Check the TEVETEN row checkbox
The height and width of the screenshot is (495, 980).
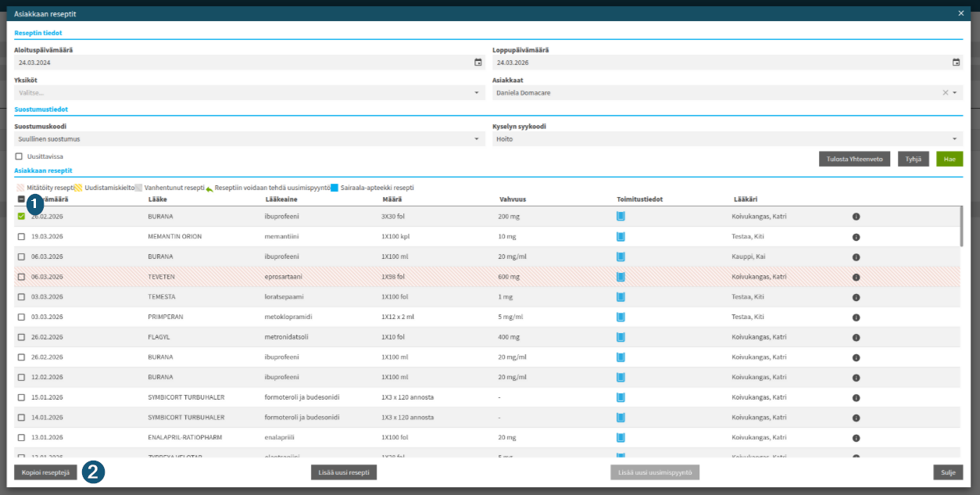pyautogui.click(x=21, y=277)
